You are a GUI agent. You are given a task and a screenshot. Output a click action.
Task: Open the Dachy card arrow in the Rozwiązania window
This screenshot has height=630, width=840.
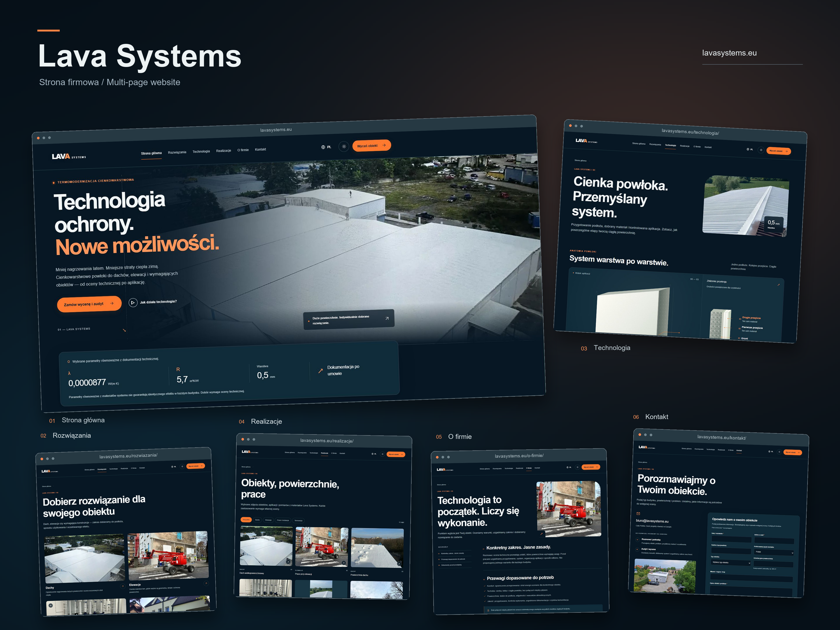(x=122, y=587)
